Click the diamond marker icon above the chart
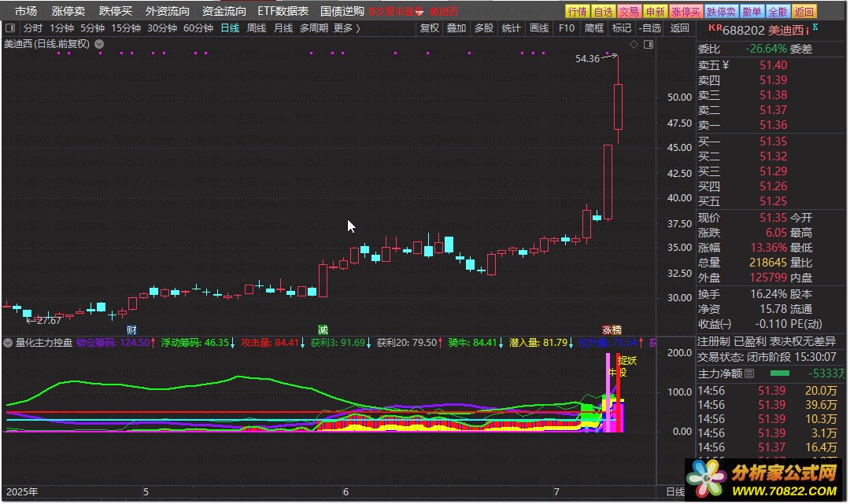This screenshot has height=504, width=850. click(x=634, y=44)
